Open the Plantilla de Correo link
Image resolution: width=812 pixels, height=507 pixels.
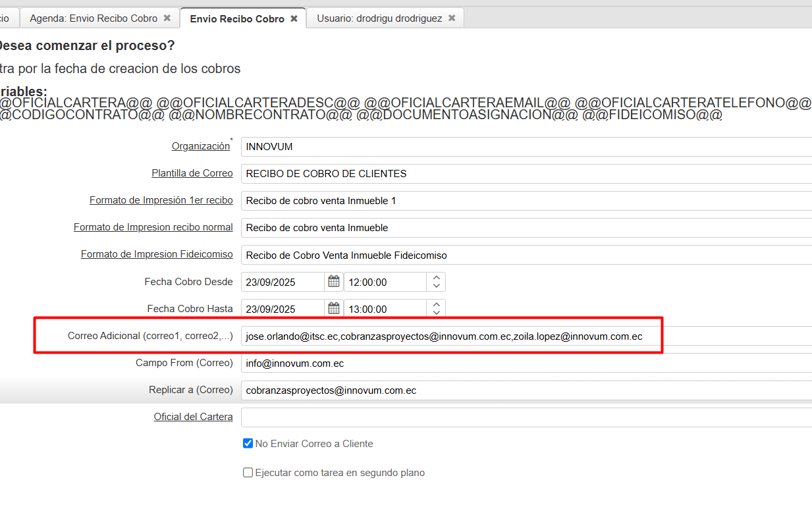192,173
